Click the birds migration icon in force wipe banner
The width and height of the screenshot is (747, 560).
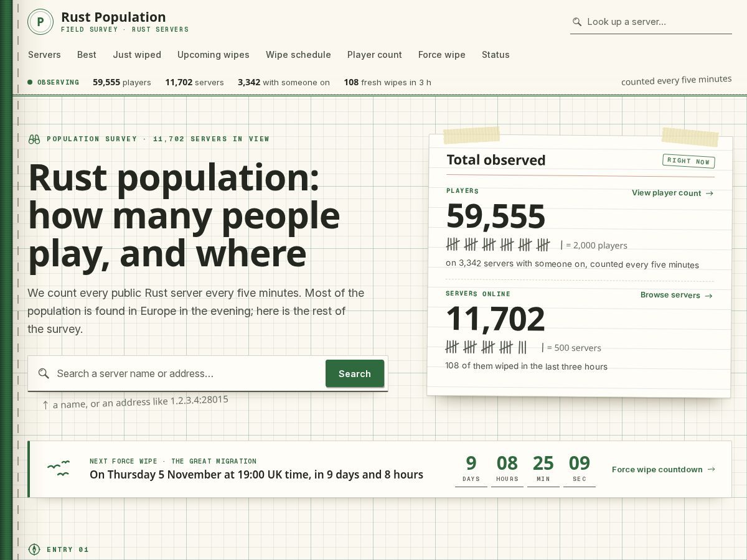[x=59, y=469]
